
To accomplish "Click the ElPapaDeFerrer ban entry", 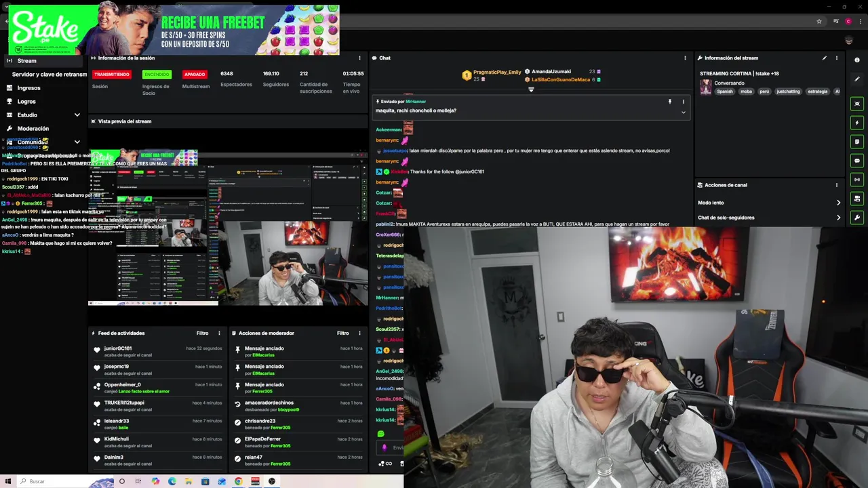I will coord(299,442).
